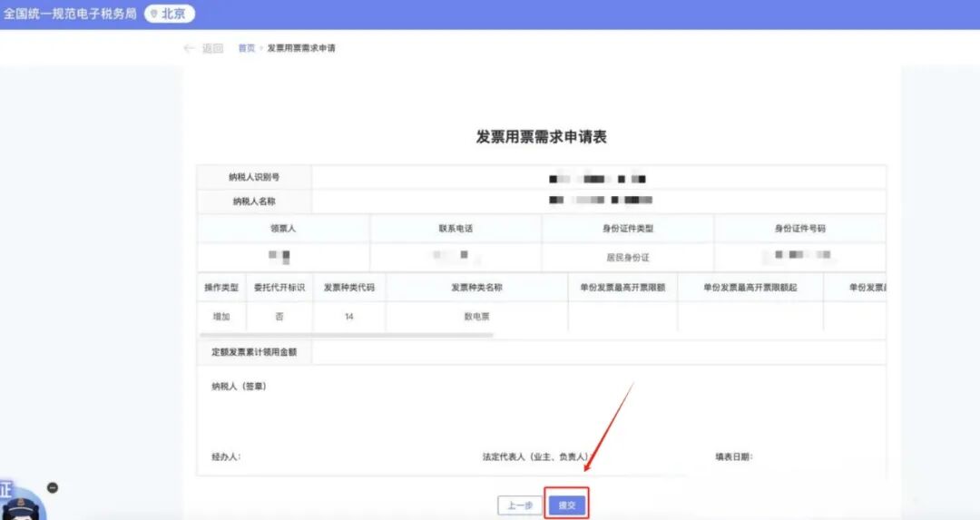Click the 全国统一规范电子税务局 site title

[x=70, y=15]
